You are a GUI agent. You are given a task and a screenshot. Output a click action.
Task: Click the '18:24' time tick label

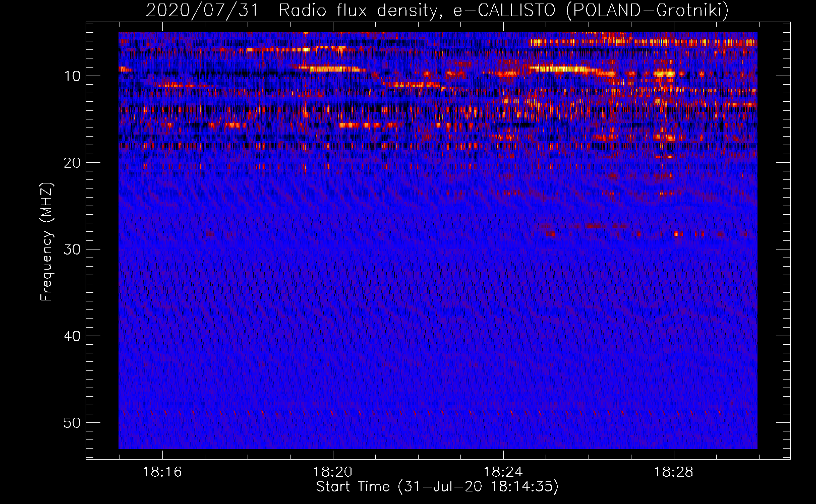click(x=503, y=472)
